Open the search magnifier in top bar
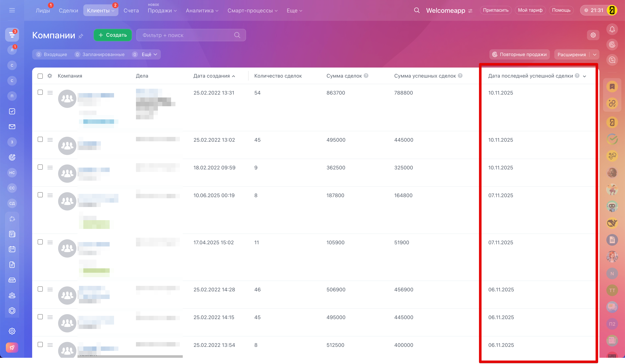Screen dimensions: 625x364 (x=417, y=10)
